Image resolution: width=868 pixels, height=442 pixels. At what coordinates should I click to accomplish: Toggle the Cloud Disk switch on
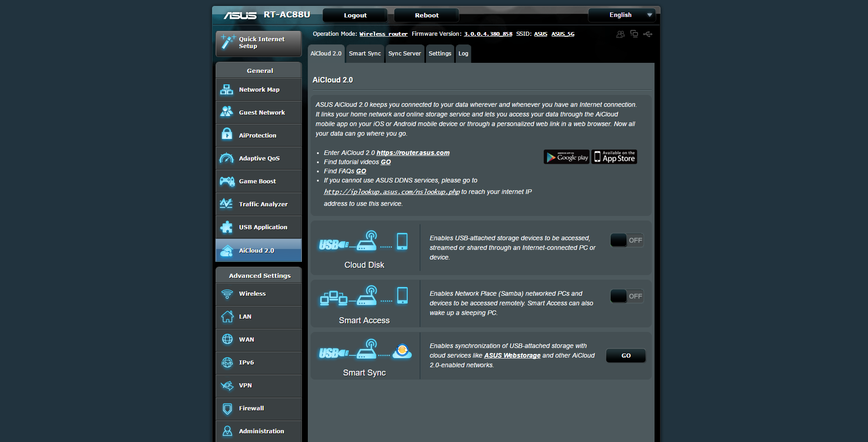tap(627, 240)
